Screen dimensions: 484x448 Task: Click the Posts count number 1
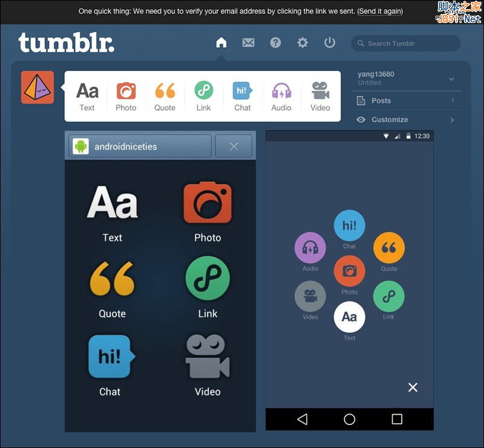click(453, 100)
